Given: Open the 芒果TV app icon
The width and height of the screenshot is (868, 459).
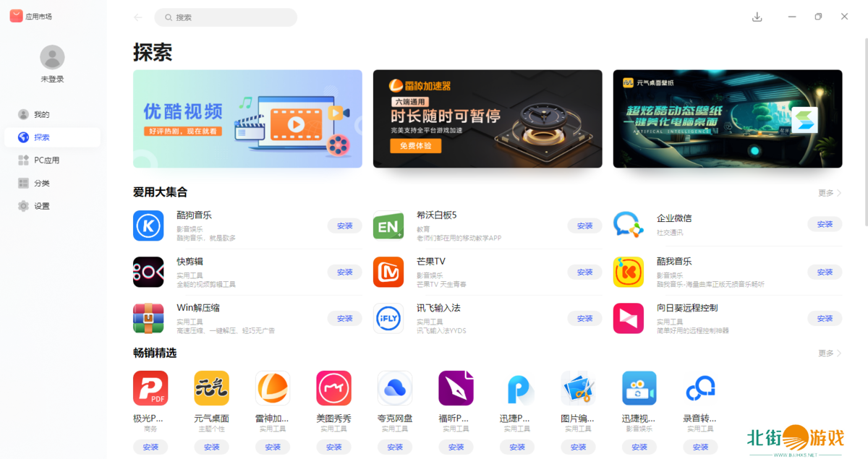Looking at the screenshot, I should click(x=388, y=272).
